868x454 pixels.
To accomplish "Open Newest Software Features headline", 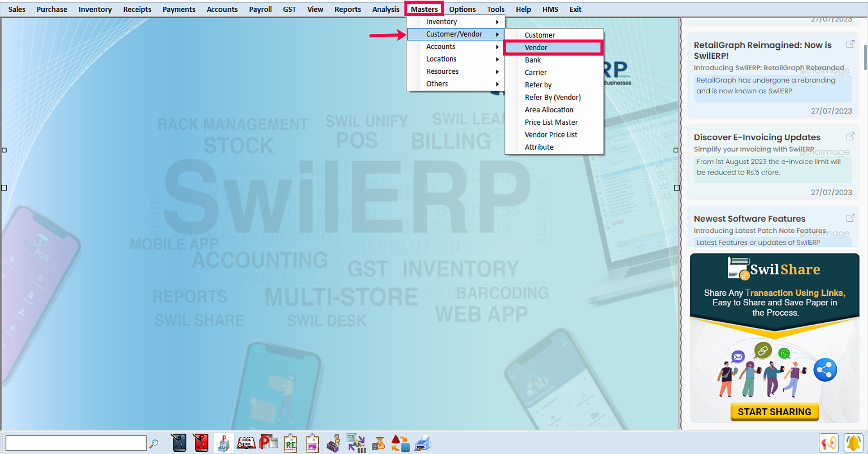I will coord(750,218).
